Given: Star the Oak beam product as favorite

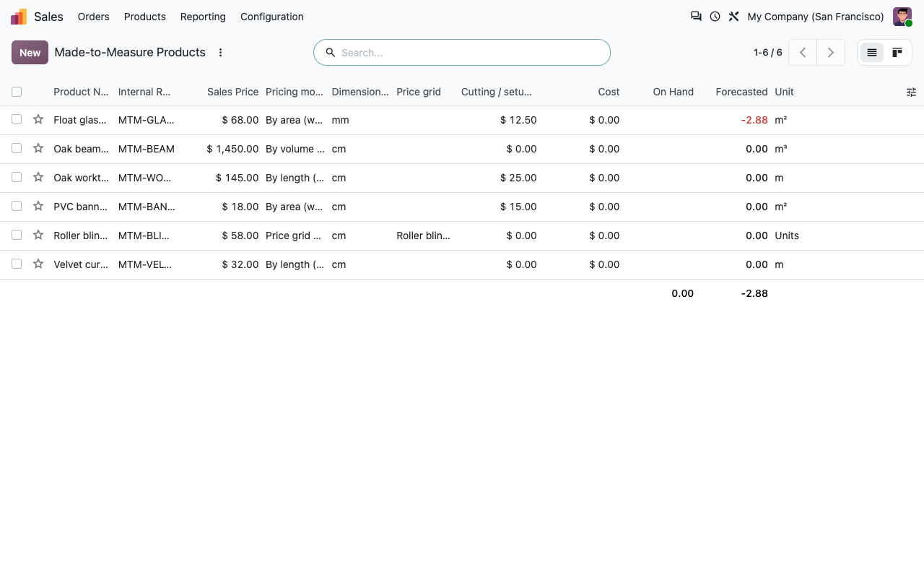Looking at the screenshot, I should pos(38,148).
